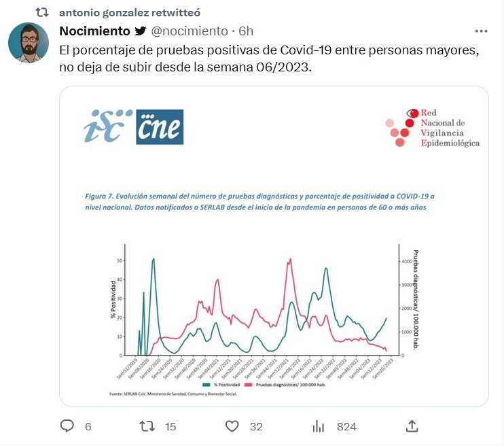Click the Red Nacional de Vigilancia Epidemiológica logo
This screenshot has height=446, width=504.
(x=432, y=127)
